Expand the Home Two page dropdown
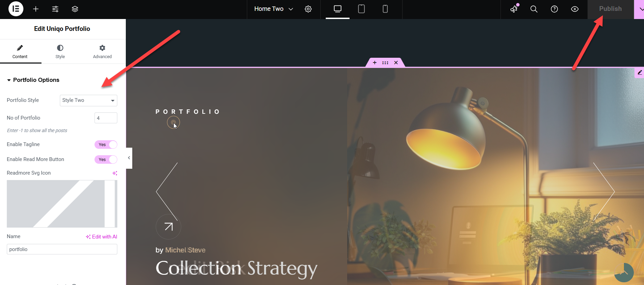Screen dimensions: 644x285 tap(273, 9)
